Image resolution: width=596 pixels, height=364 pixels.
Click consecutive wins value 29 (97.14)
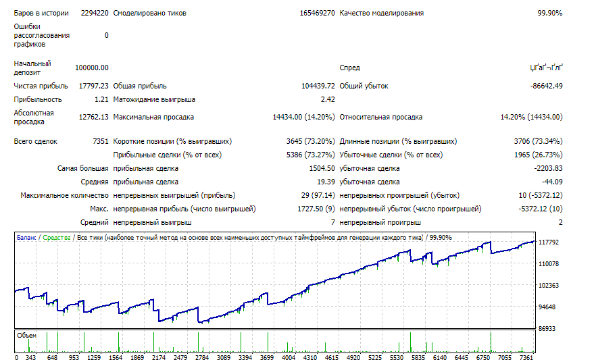coord(318,195)
